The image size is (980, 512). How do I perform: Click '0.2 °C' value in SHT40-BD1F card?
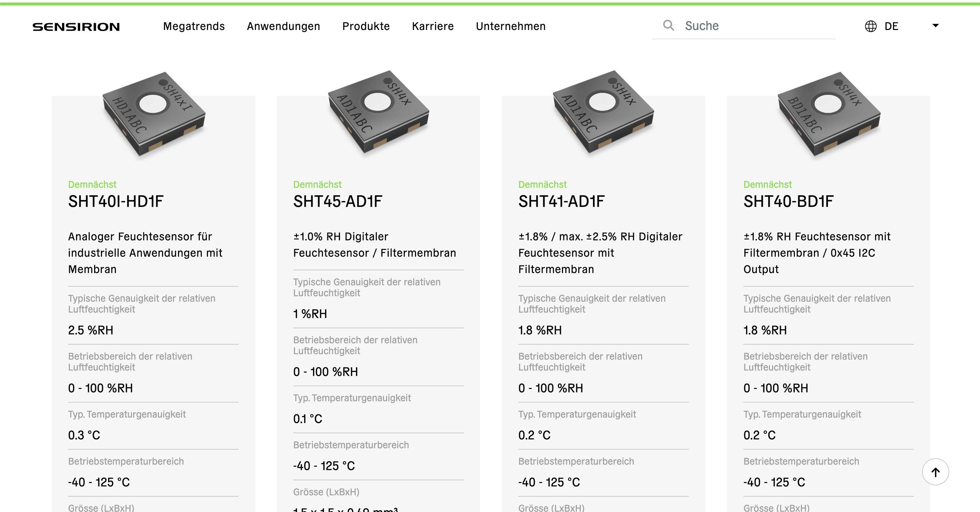759,435
